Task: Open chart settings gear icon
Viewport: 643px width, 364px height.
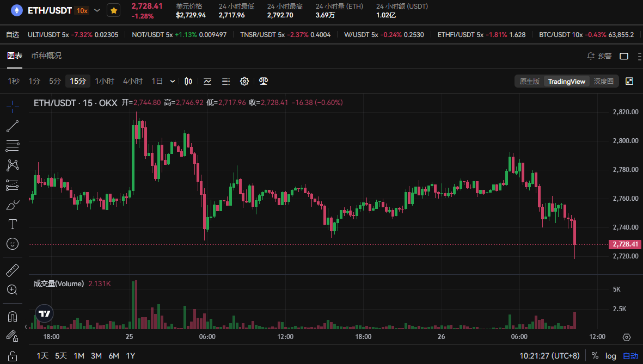Action: (244, 81)
